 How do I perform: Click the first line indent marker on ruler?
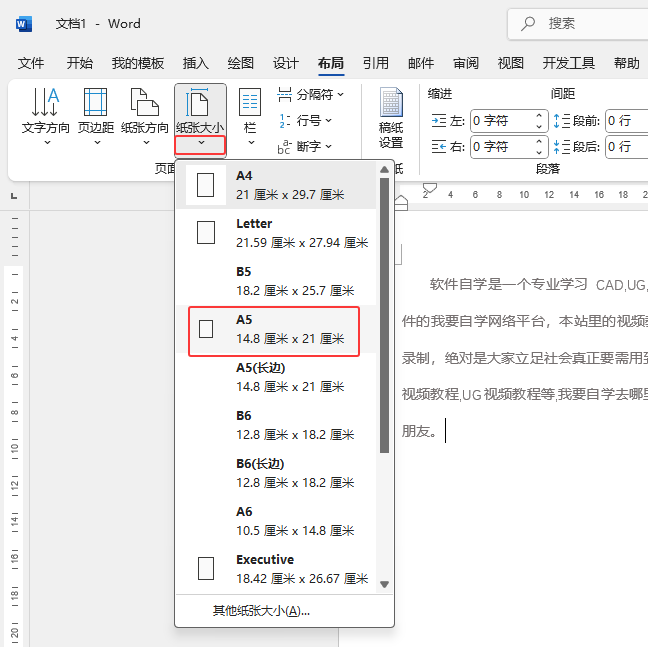(430, 188)
